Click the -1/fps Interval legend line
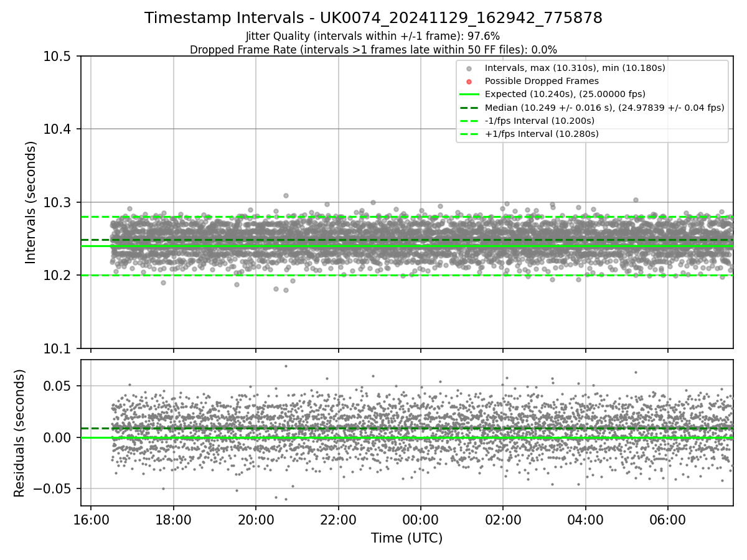This screenshot has width=747, height=560. click(x=469, y=121)
